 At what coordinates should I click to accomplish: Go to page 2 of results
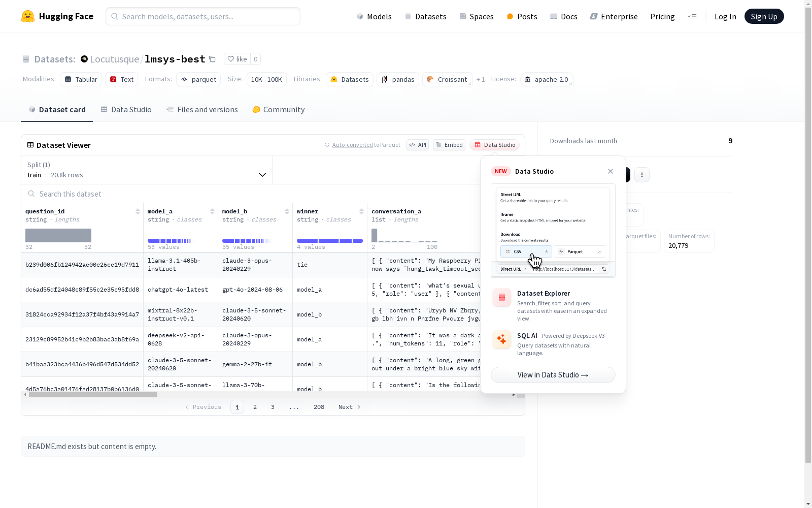(x=255, y=407)
